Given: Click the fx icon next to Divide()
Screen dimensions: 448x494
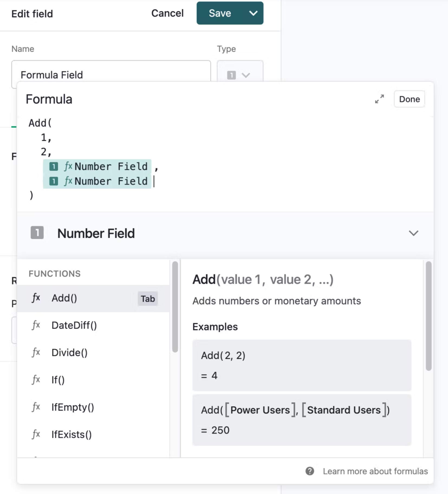Looking at the screenshot, I should click(36, 352).
